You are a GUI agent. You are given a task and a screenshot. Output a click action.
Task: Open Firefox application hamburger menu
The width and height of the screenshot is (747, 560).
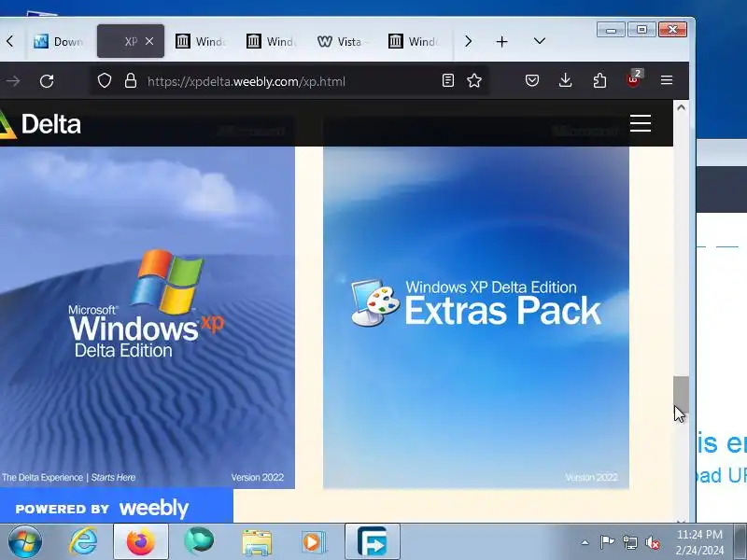pos(667,80)
